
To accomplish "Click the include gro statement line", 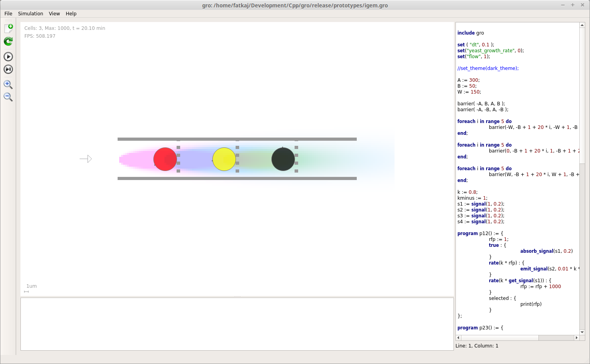I will tap(470, 33).
